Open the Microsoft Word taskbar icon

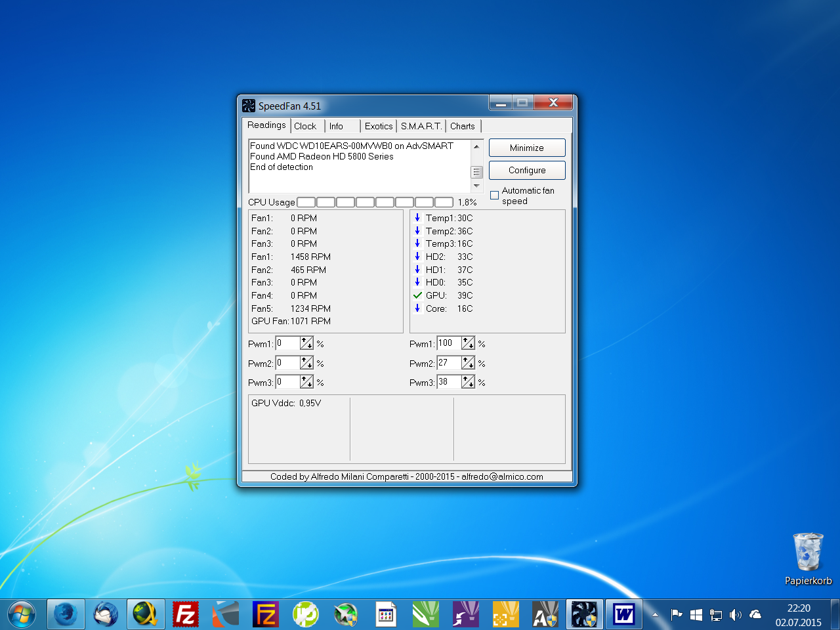(623, 615)
